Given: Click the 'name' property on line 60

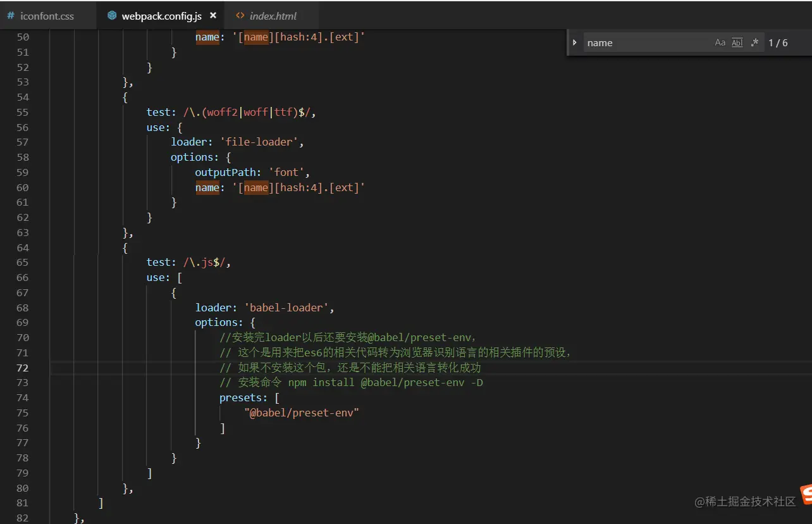Looking at the screenshot, I should click(x=207, y=187).
